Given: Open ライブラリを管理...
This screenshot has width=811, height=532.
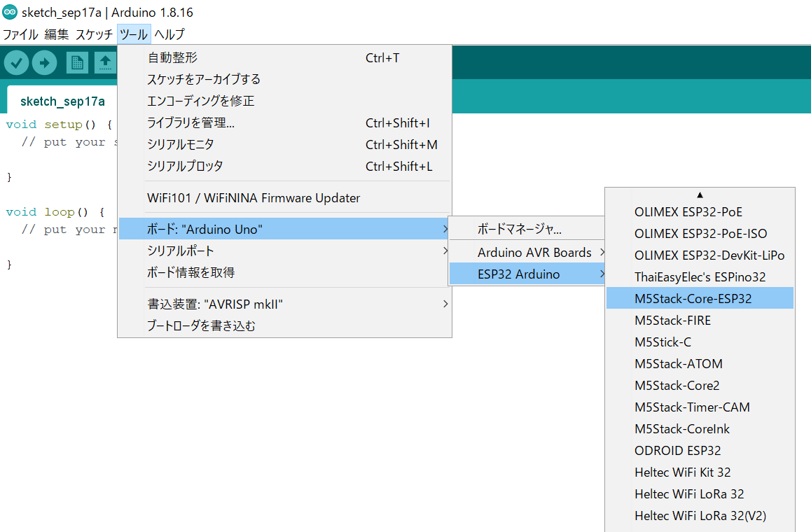Looking at the screenshot, I should point(285,123).
